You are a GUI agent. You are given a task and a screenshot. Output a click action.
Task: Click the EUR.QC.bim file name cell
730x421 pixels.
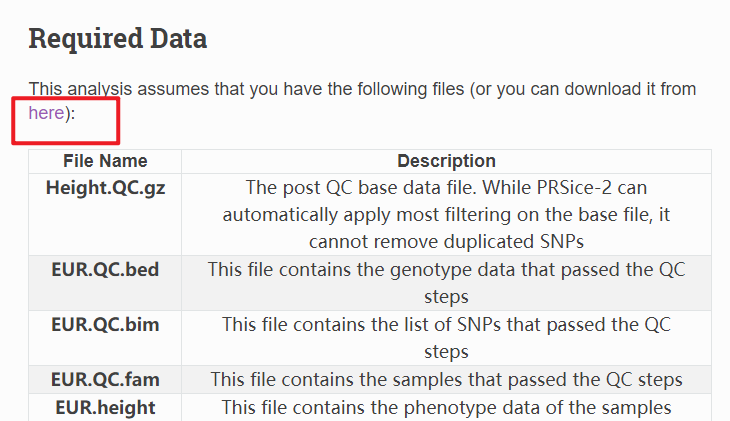point(105,325)
